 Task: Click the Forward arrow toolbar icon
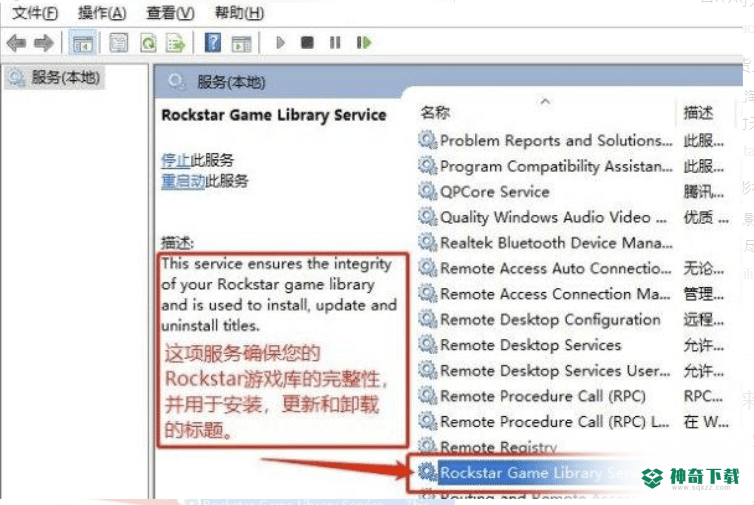click(x=44, y=43)
